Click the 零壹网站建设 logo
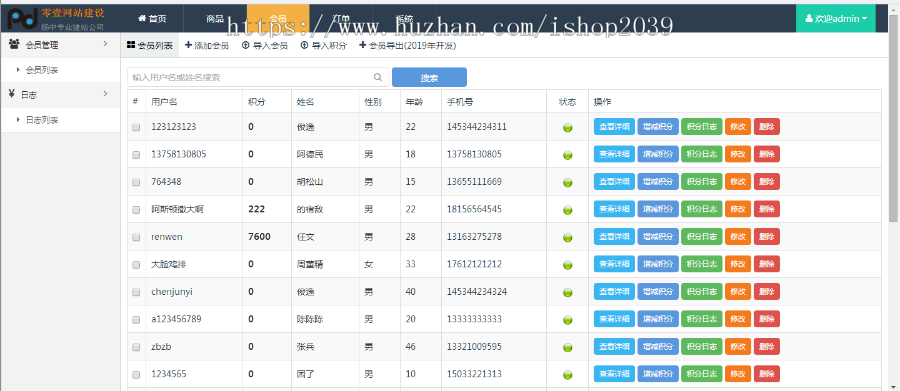This screenshot has height=391, width=900. click(56, 18)
